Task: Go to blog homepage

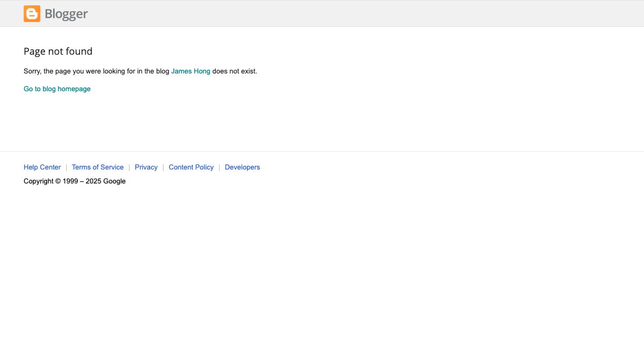Action: click(x=57, y=89)
